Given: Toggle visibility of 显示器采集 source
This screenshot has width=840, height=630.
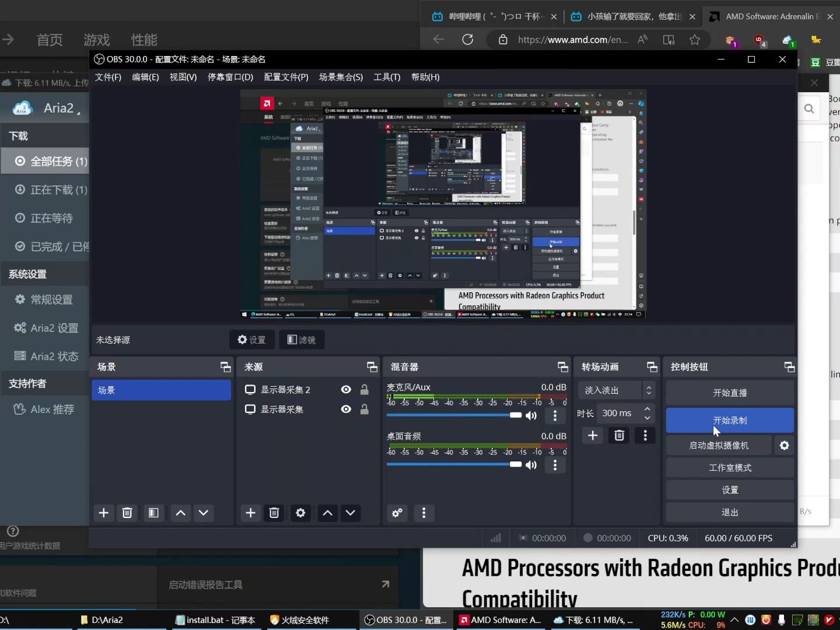Looking at the screenshot, I should (x=346, y=409).
